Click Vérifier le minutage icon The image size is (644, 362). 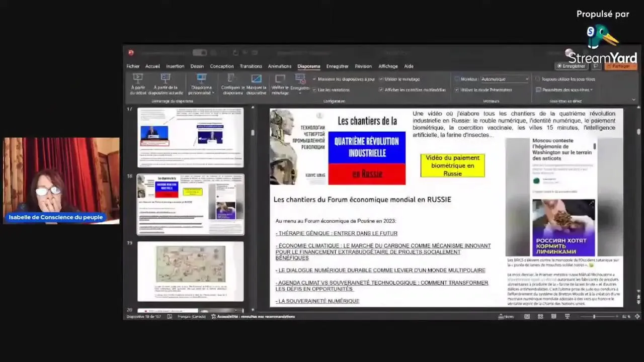click(x=280, y=78)
